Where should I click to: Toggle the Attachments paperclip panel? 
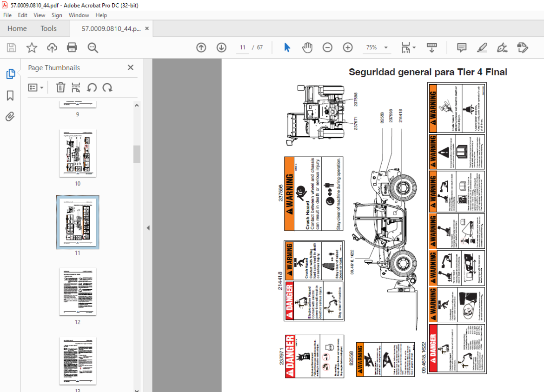(x=10, y=117)
